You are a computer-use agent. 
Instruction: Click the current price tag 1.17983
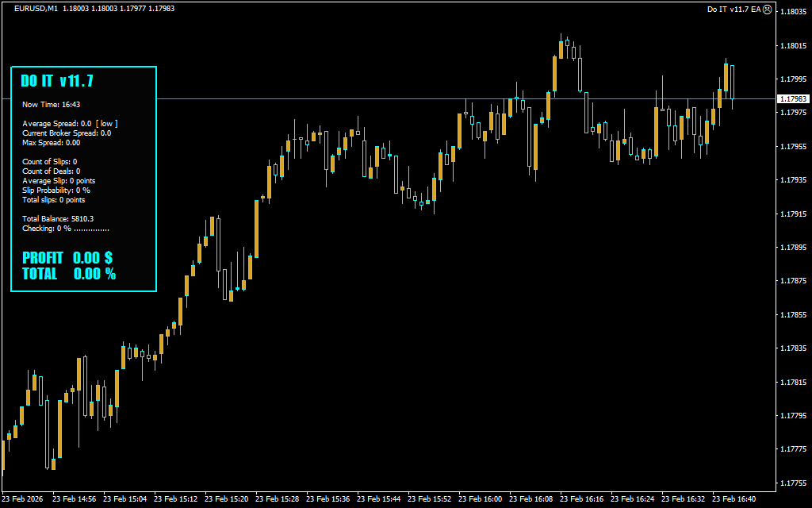coord(793,99)
